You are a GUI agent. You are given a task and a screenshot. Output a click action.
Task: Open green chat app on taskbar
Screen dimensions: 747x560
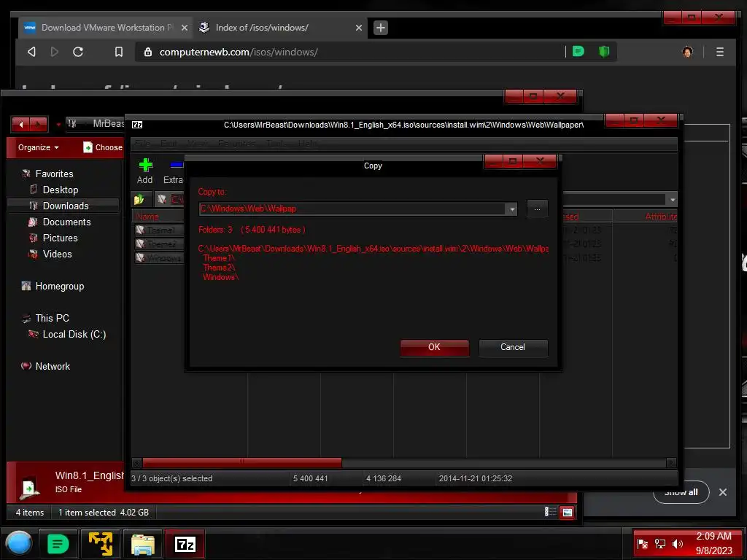pos(58,543)
